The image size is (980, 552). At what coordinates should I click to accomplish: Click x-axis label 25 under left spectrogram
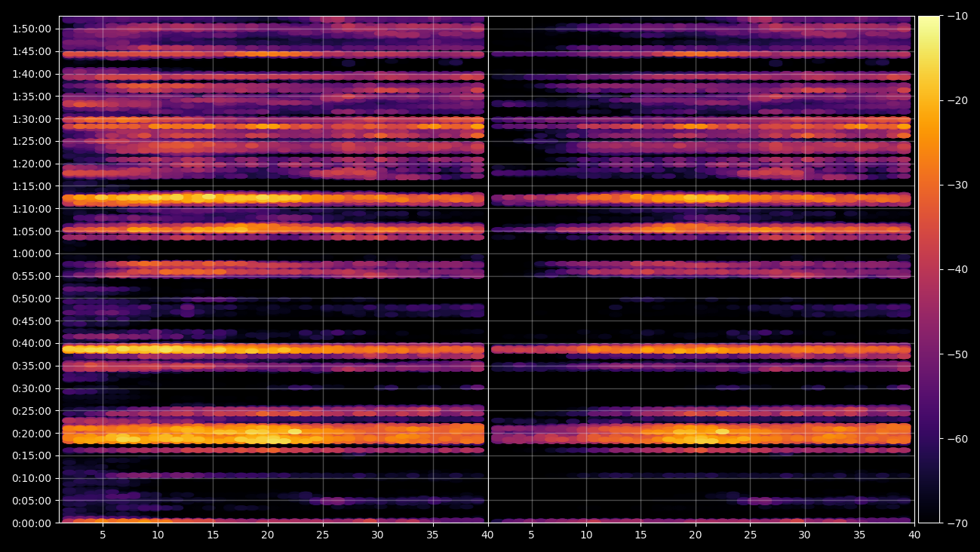[323, 535]
